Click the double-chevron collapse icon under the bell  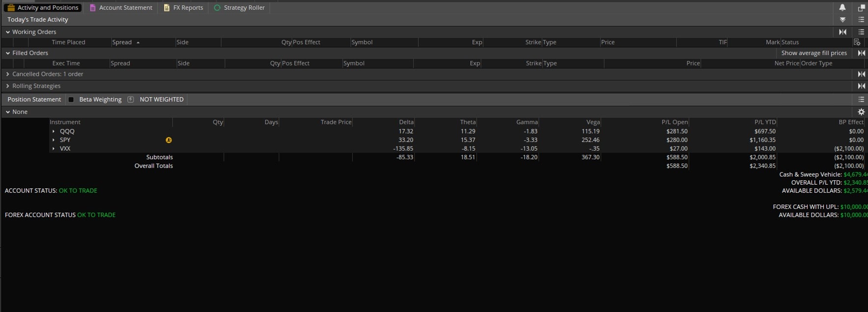point(842,20)
